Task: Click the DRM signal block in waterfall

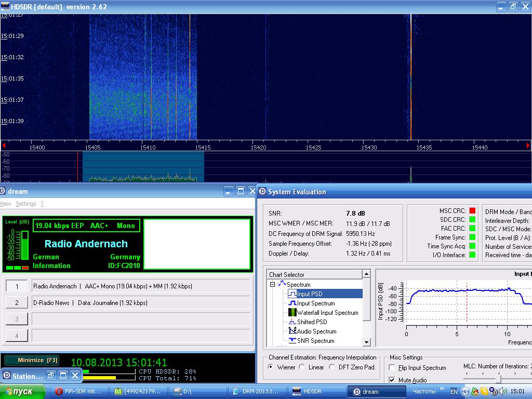Action: pyautogui.click(x=143, y=76)
